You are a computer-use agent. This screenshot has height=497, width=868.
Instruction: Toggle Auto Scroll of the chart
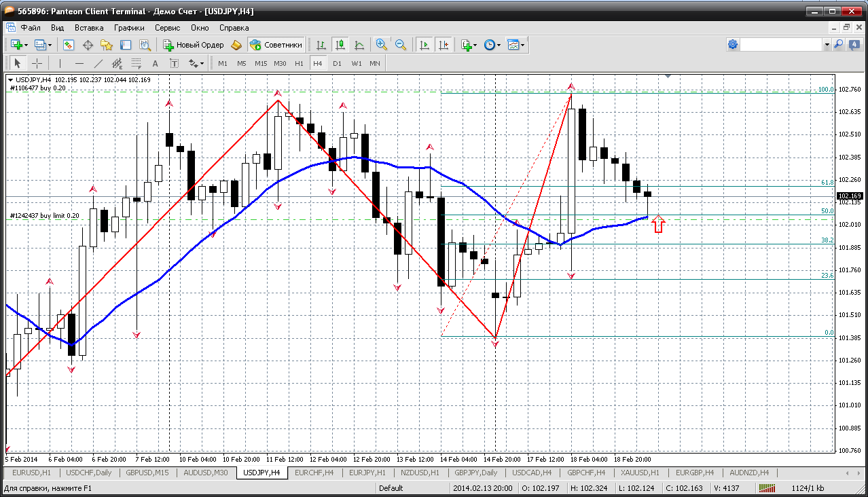(424, 45)
